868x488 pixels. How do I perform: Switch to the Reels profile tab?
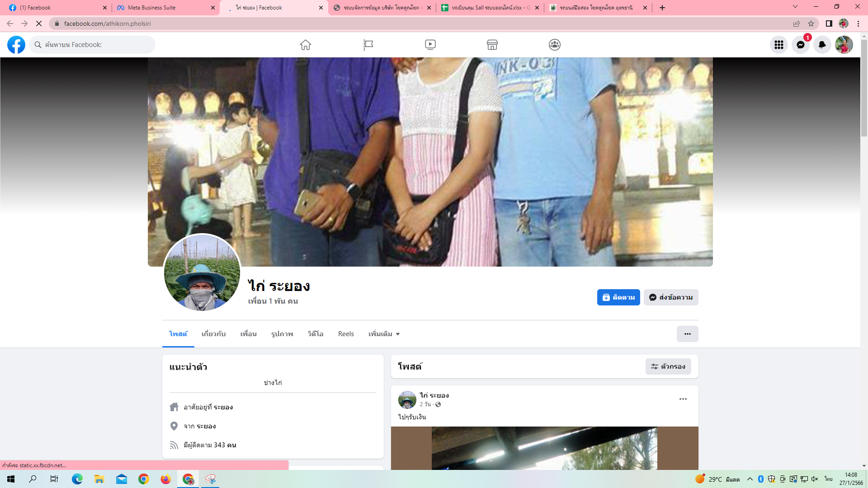pyautogui.click(x=346, y=334)
